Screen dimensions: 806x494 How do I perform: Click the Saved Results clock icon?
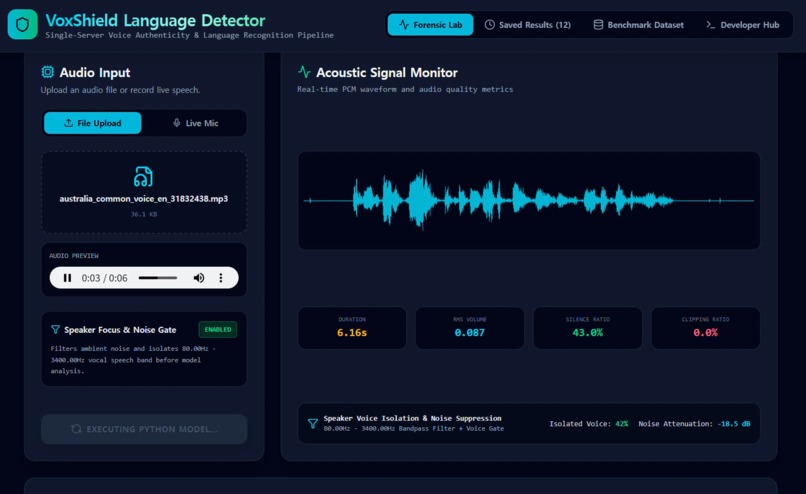(489, 25)
